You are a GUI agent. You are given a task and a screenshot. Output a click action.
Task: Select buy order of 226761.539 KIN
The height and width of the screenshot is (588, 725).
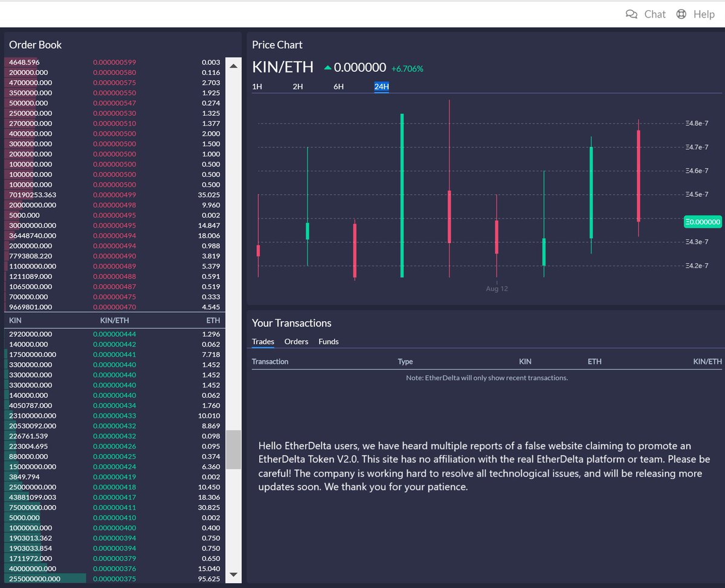[115, 436]
